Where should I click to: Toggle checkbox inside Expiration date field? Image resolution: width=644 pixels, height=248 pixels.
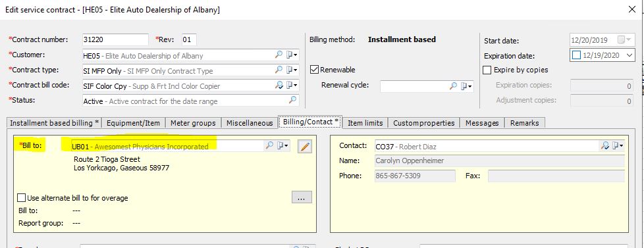pyautogui.click(x=576, y=55)
